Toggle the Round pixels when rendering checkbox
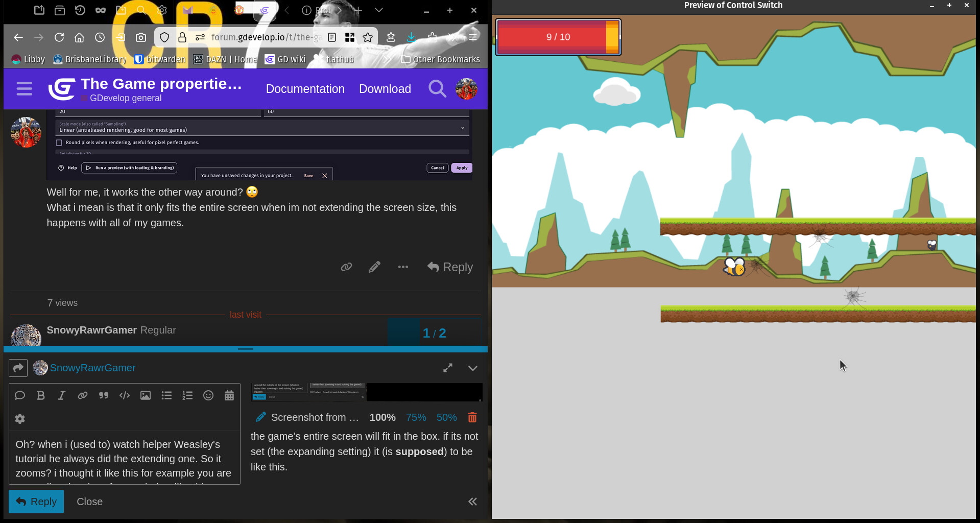The image size is (980, 523). [x=59, y=142]
